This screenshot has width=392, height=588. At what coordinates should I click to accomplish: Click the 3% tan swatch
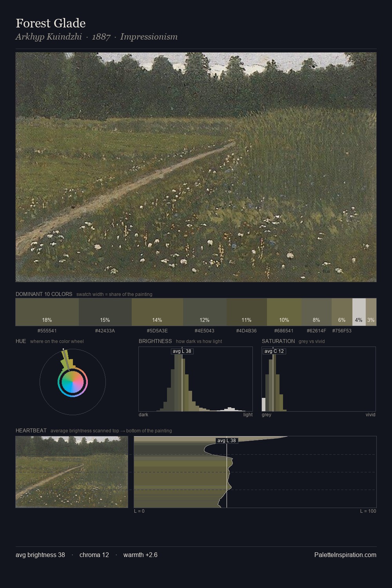tap(371, 312)
